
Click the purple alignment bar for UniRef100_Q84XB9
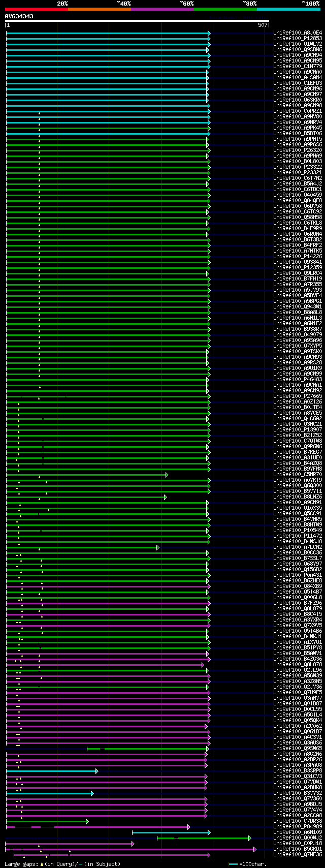[x=108, y=586]
